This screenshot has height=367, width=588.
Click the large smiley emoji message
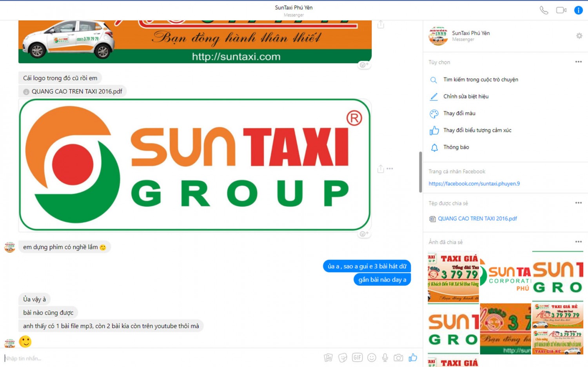coord(25,342)
